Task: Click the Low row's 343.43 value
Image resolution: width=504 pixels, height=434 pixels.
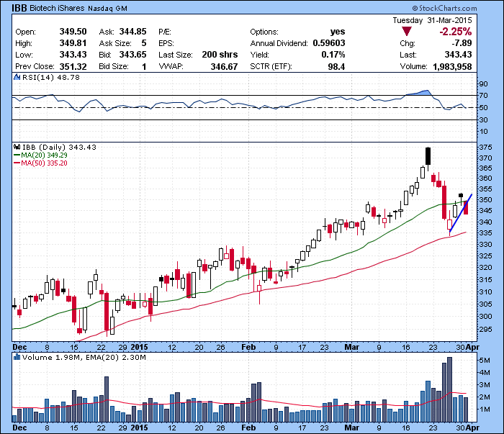Action: [73, 55]
